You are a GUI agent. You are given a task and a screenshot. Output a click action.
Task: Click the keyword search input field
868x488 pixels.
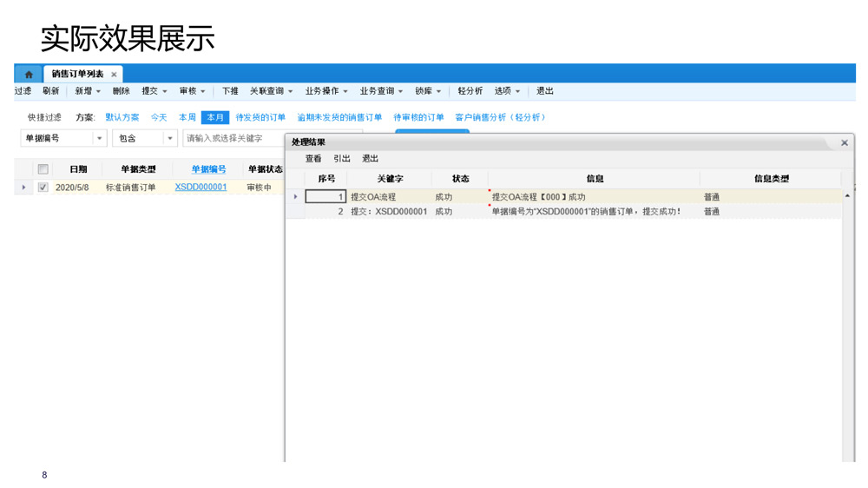(x=233, y=138)
